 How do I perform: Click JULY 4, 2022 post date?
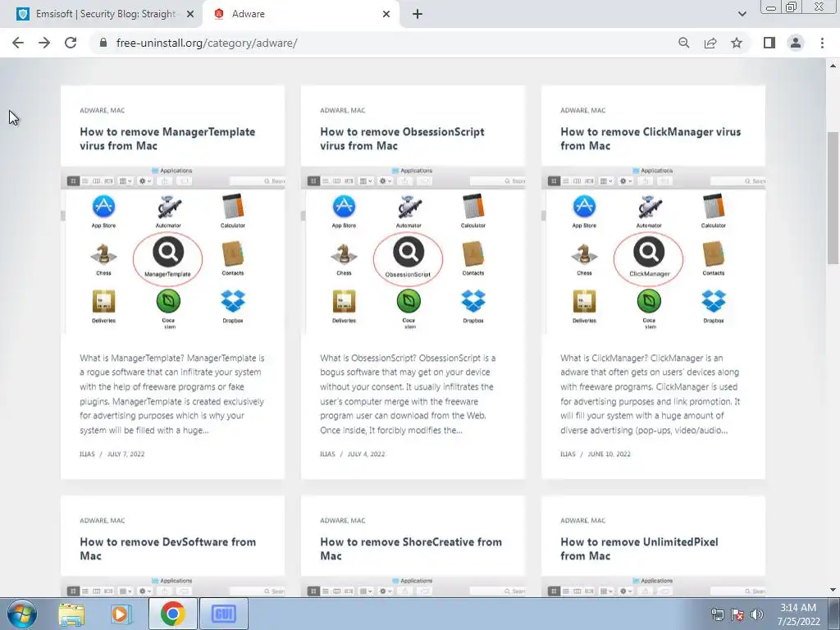(367, 454)
